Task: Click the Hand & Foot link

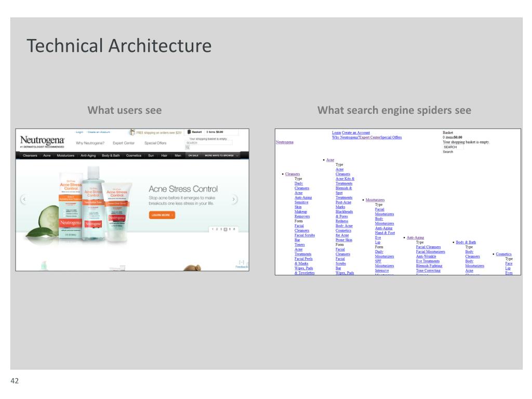Action: 385,233
